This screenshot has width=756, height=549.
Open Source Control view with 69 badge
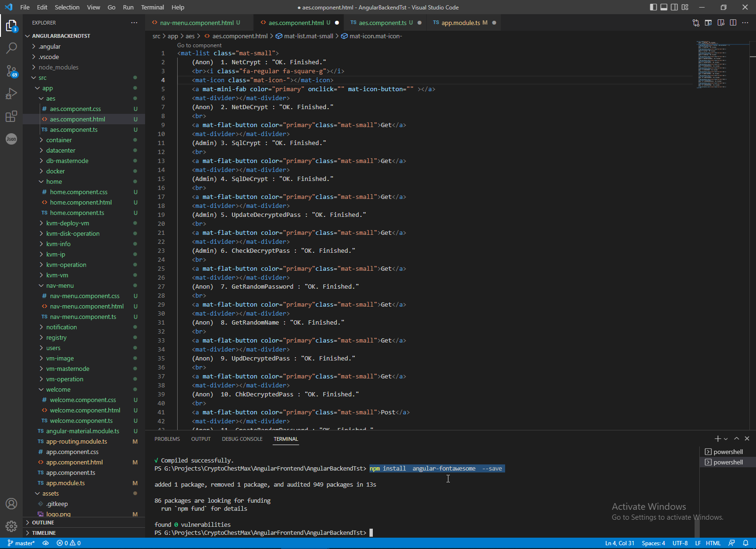click(x=11, y=71)
